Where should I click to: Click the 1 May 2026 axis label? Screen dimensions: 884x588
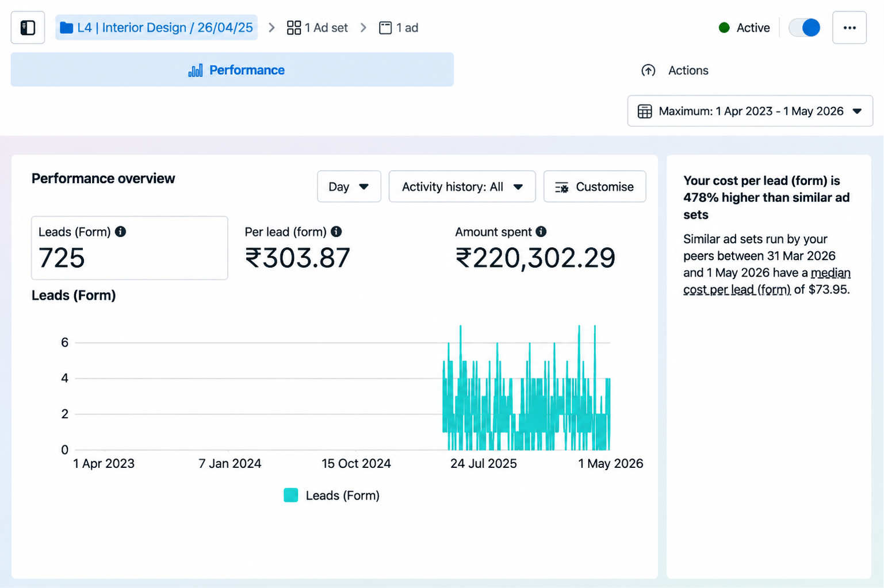click(611, 463)
